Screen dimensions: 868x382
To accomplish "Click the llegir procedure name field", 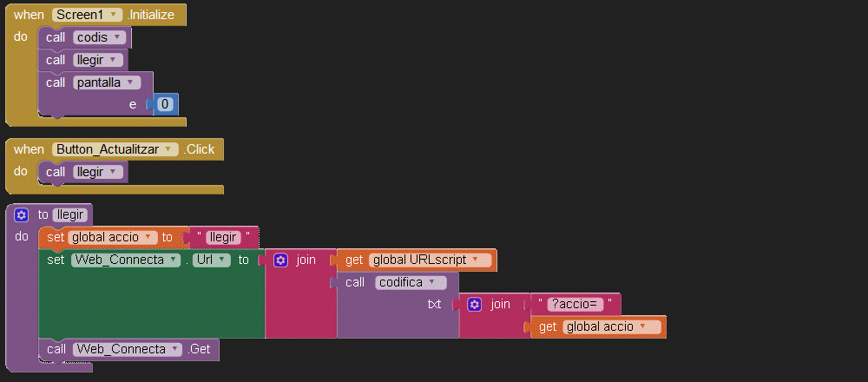I will click(69, 214).
